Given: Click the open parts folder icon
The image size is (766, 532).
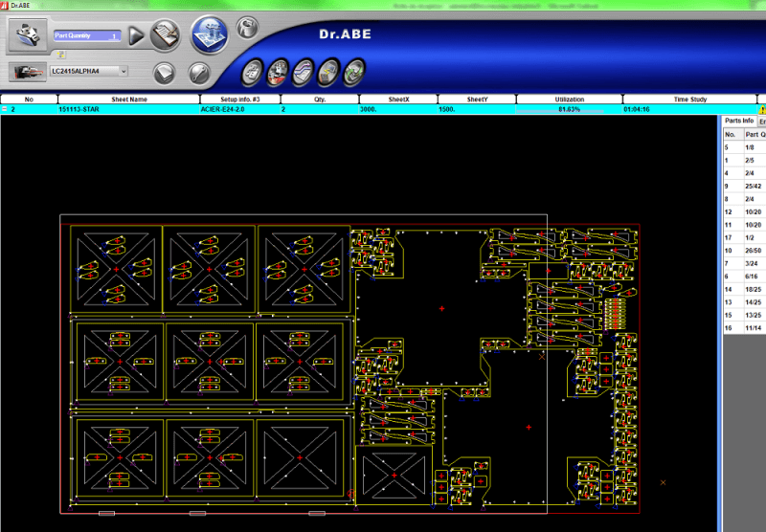Looking at the screenshot, I should coord(28,34).
